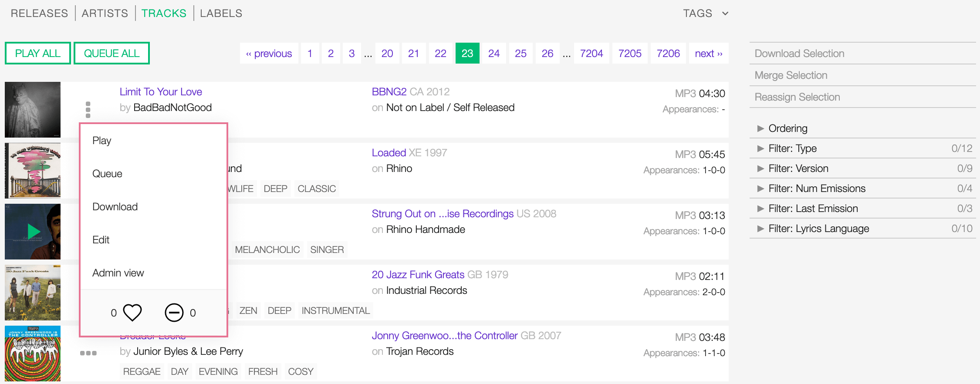Open the three-dots menu for Junior Byles track
980x384 pixels.
tap(88, 353)
